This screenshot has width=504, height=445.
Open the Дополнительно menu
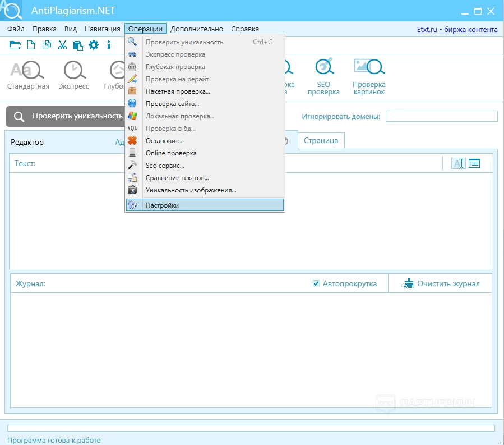[x=197, y=29]
